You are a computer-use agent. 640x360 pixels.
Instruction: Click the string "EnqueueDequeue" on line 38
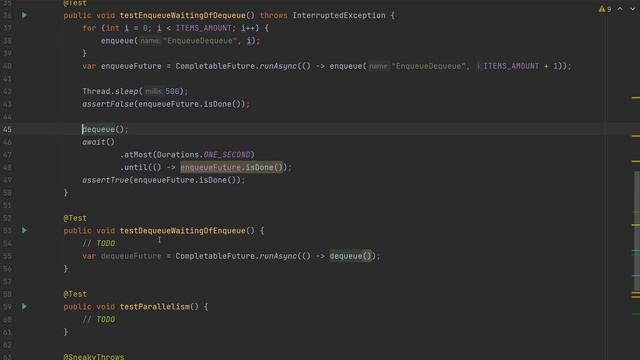click(200, 41)
